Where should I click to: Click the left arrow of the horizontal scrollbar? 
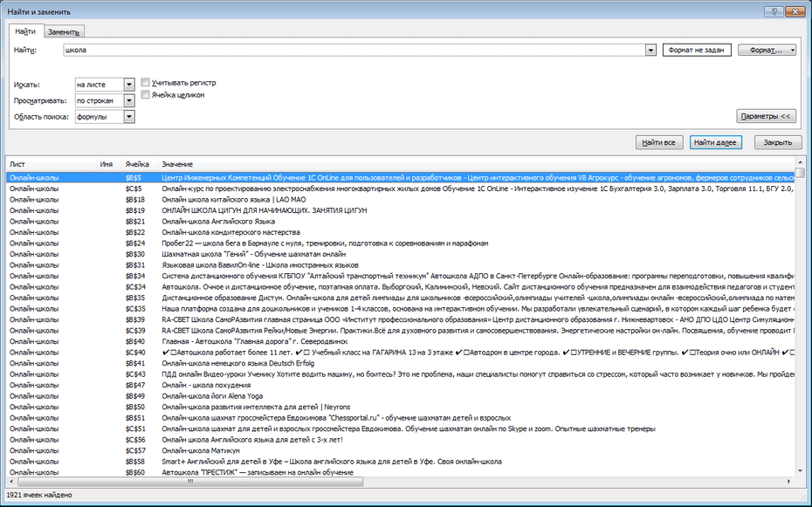click(x=11, y=481)
